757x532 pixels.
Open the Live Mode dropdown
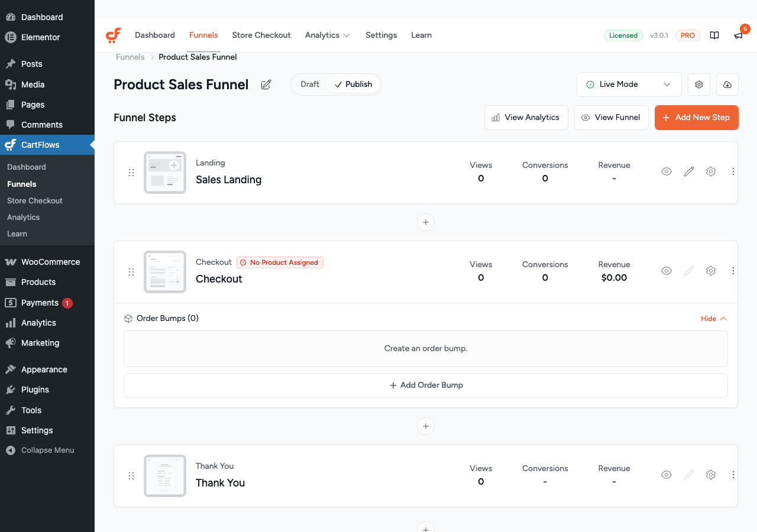click(x=629, y=85)
